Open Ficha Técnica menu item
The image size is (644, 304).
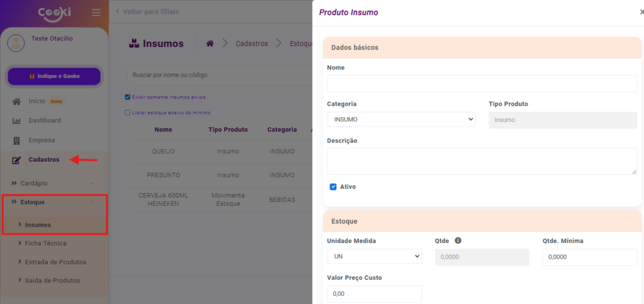45,243
